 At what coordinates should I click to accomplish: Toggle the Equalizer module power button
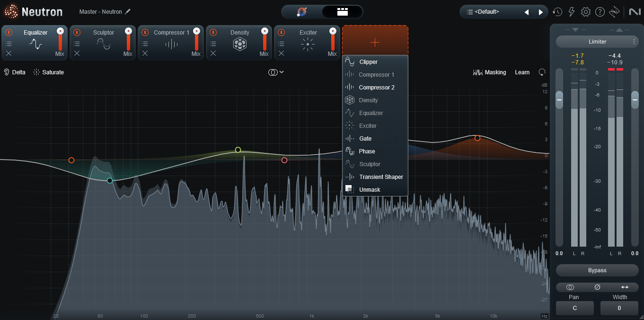tap(9, 33)
